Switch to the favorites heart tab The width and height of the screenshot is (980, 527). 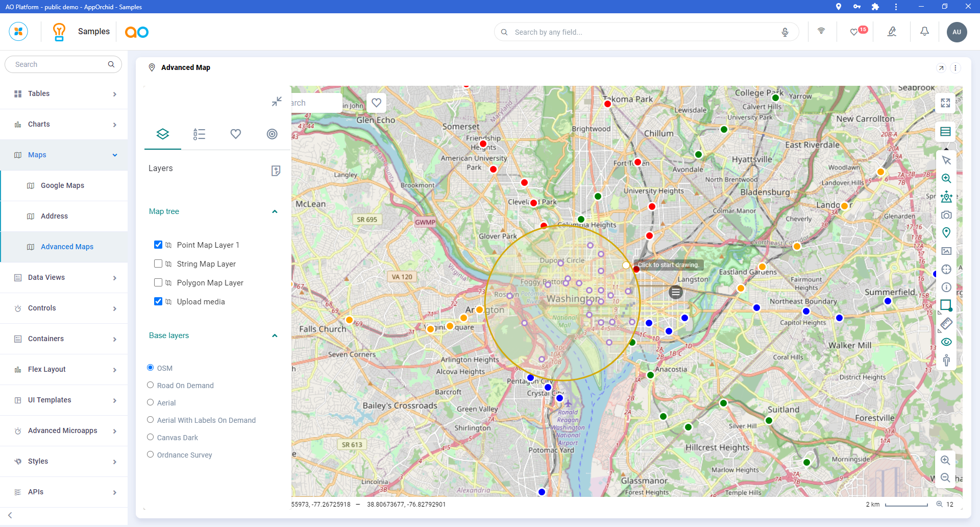[235, 134]
